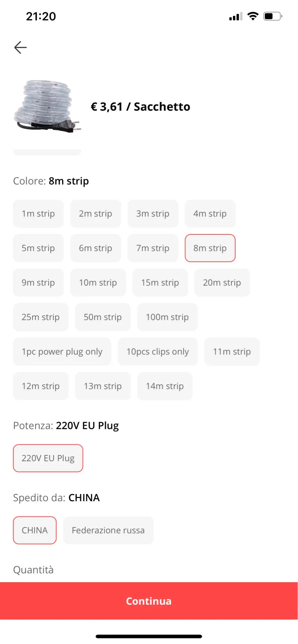
Task: Select the 25m strip variant
Action: click(41, 317)
